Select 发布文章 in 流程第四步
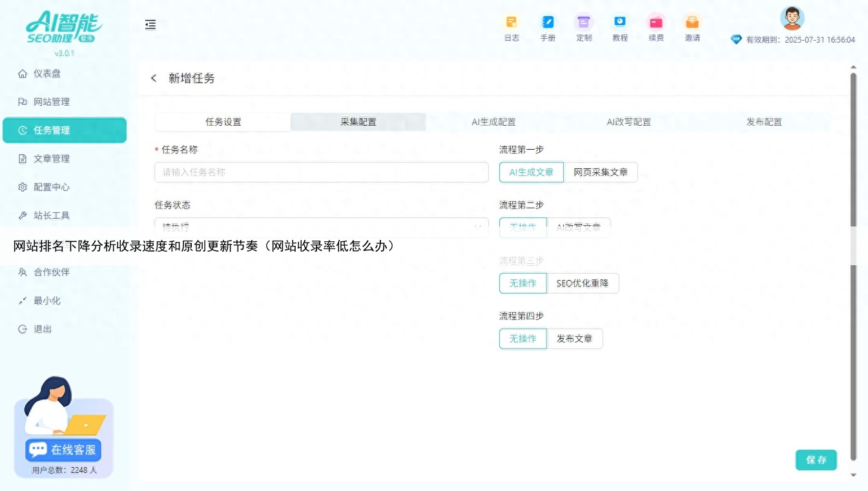The height and width of the screenshot is (491, 868). tap(575, 338)
